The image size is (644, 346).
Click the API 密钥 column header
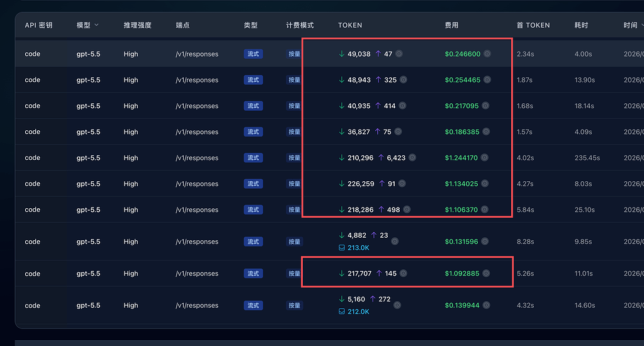[x=38, y=25]
